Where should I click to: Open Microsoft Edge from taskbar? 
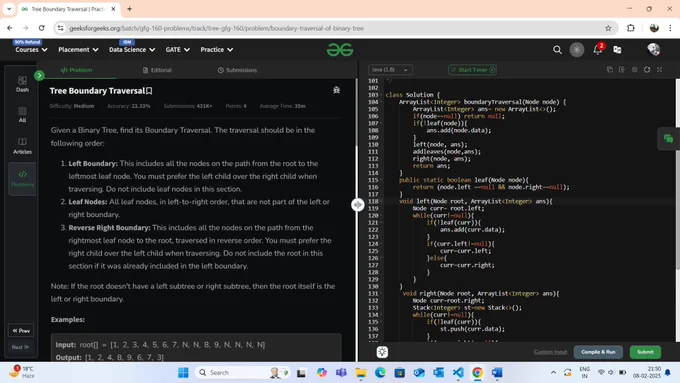(380, 373)
